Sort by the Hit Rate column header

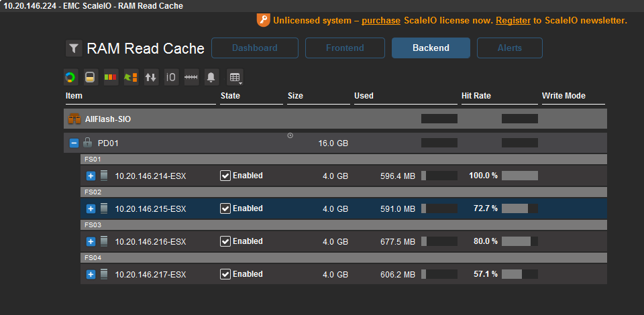(476, 96)
